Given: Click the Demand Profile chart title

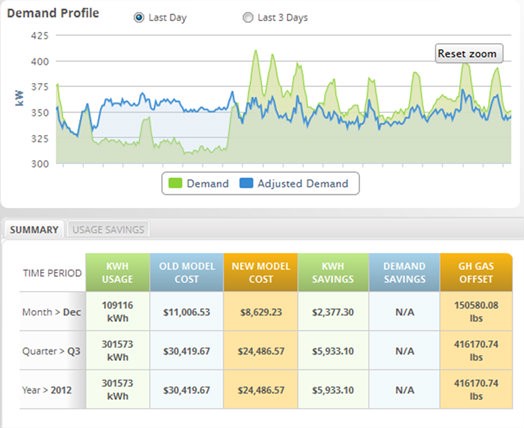Looking at the screenshot, I should point(53,13).
